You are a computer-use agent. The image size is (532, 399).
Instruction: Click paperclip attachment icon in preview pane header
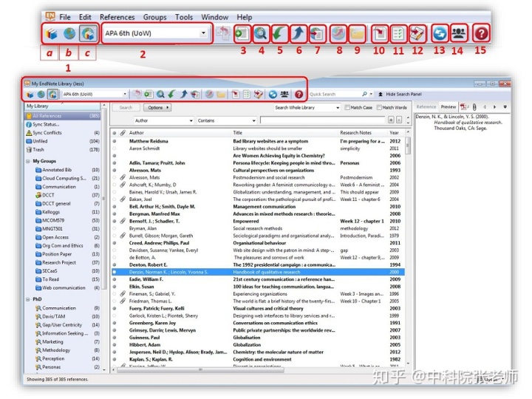[x=474, y=107]
